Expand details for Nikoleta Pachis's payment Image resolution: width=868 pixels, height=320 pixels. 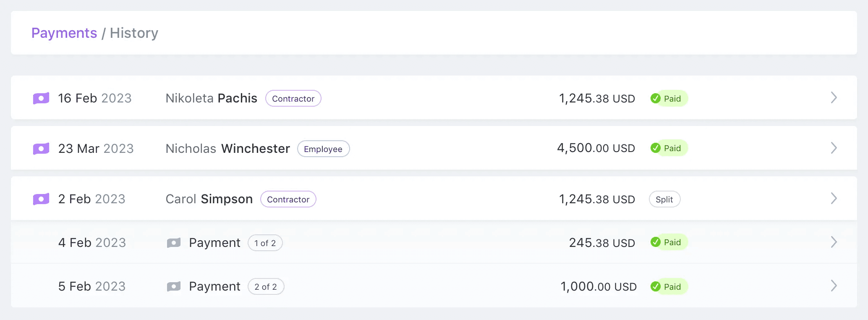834,98
